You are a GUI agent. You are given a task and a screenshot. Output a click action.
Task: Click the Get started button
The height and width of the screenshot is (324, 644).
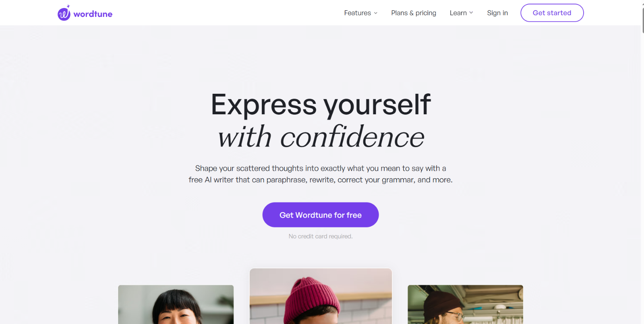(552, 13)
